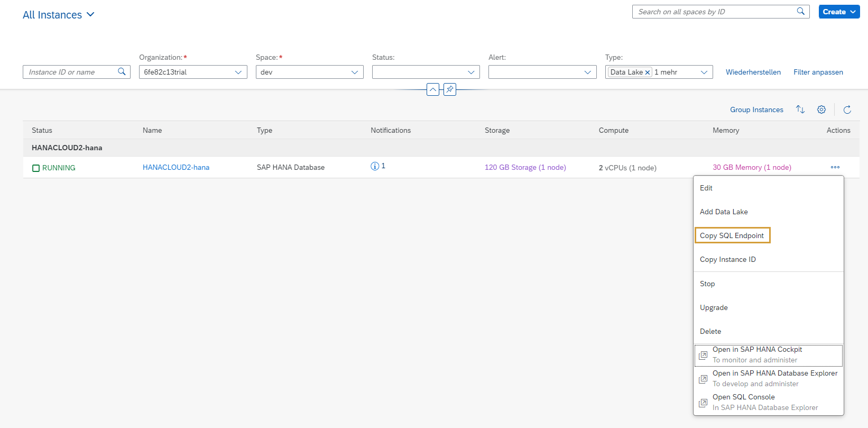Click search icon in Instance ID field
The height and width of the screenshot is (428, 868).
[122, 72]
